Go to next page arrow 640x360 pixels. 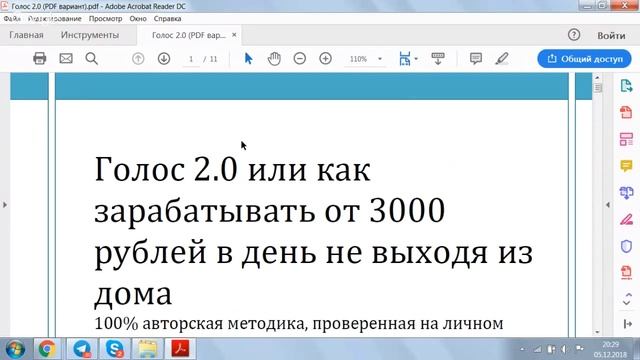(x=164, y=59)
